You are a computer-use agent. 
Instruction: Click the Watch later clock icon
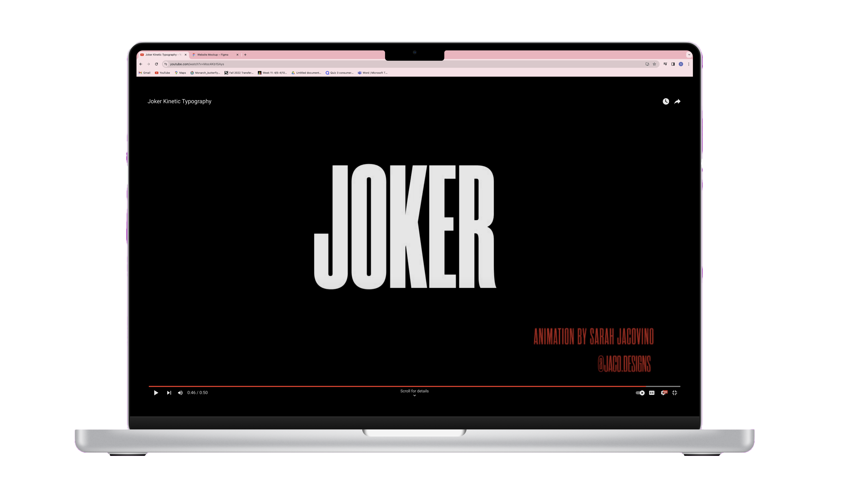click(666, 101)
